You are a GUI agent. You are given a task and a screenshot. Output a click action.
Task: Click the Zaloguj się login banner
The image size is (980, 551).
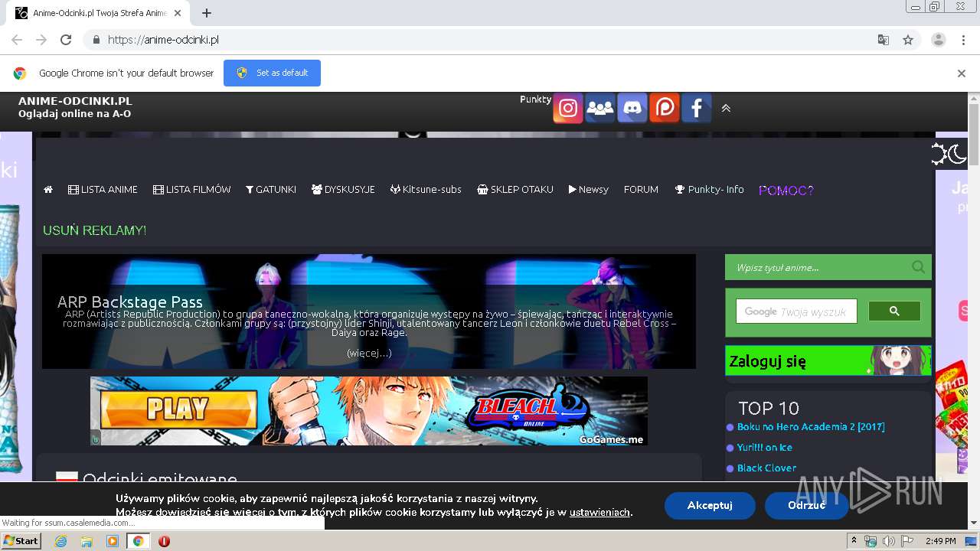click(x=828, y=360)
